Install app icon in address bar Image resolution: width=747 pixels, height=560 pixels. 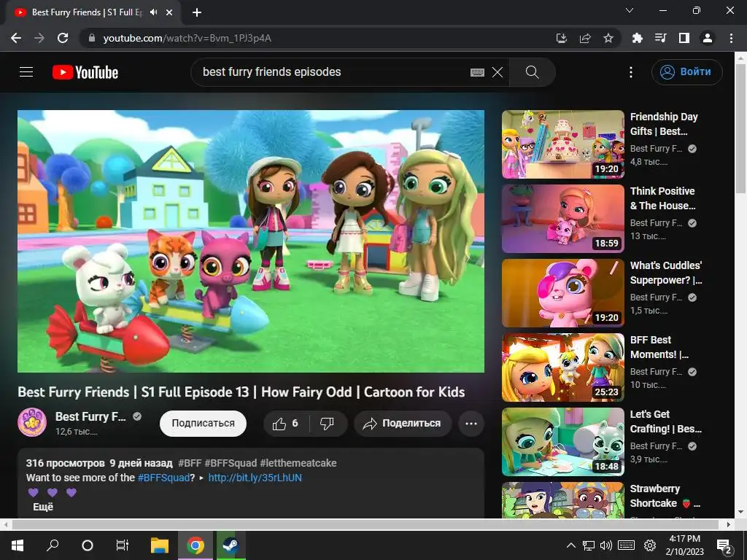coord(562,38)
